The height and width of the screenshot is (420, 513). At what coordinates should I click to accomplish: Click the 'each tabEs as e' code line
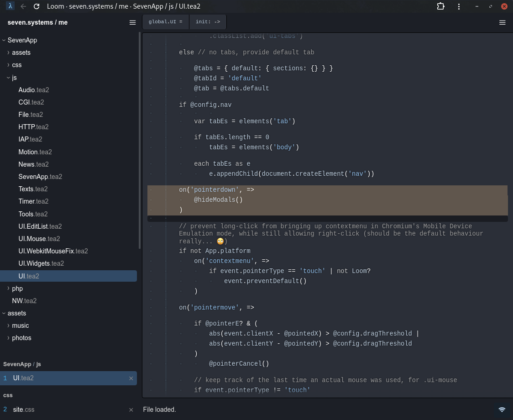click(222, 164)
